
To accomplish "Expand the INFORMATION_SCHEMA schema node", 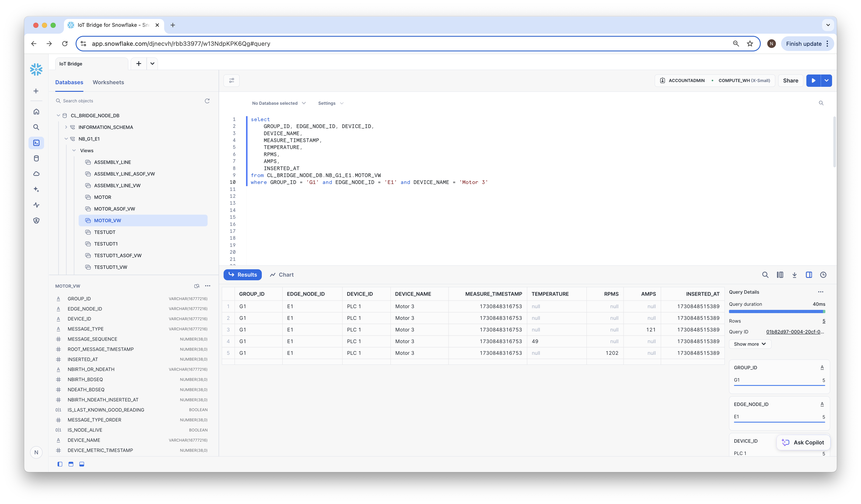I will 66,127.
